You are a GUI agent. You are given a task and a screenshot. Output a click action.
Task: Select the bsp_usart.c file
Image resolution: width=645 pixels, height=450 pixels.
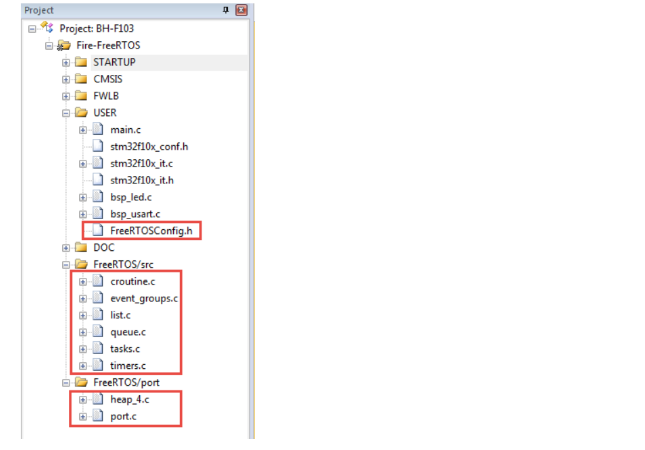pos(135,214)
